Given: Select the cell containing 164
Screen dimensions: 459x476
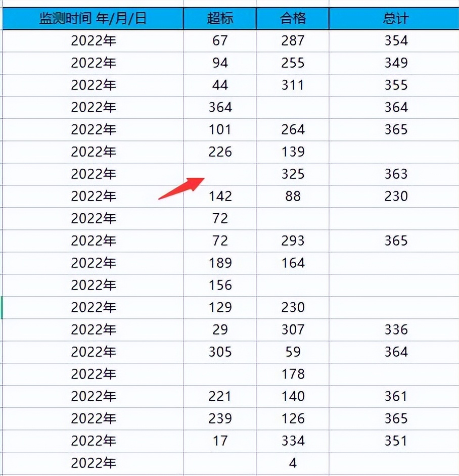Looking at the screenshot, I should [293, 263].
